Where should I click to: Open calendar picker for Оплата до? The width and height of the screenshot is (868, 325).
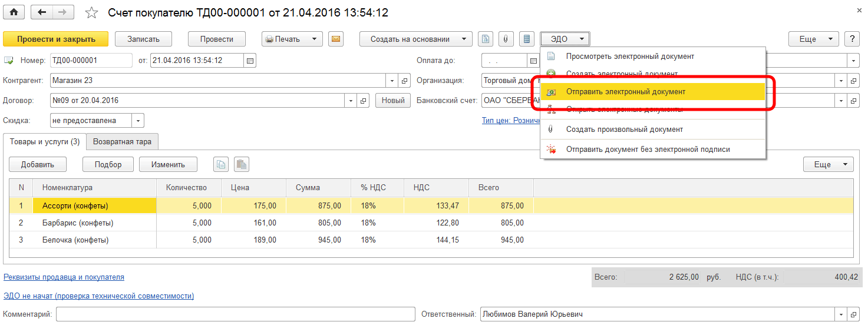coord(532,61)
